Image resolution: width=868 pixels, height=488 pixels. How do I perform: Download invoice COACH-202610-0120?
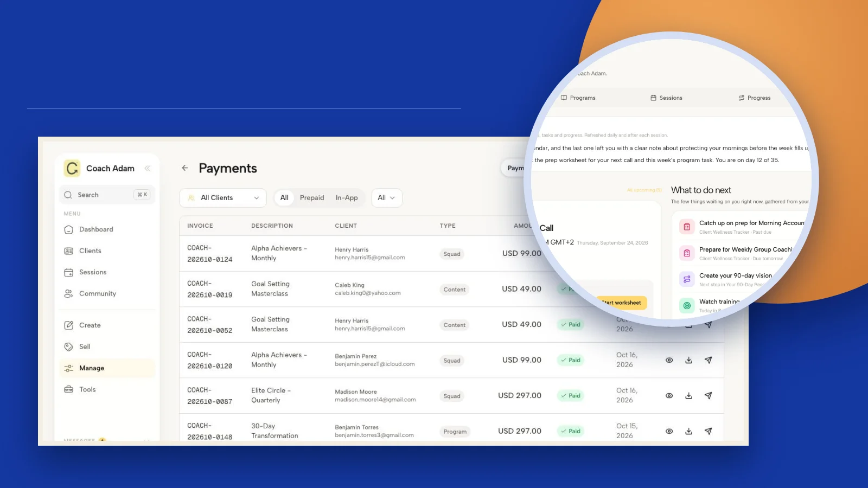[x=689, y=360]
